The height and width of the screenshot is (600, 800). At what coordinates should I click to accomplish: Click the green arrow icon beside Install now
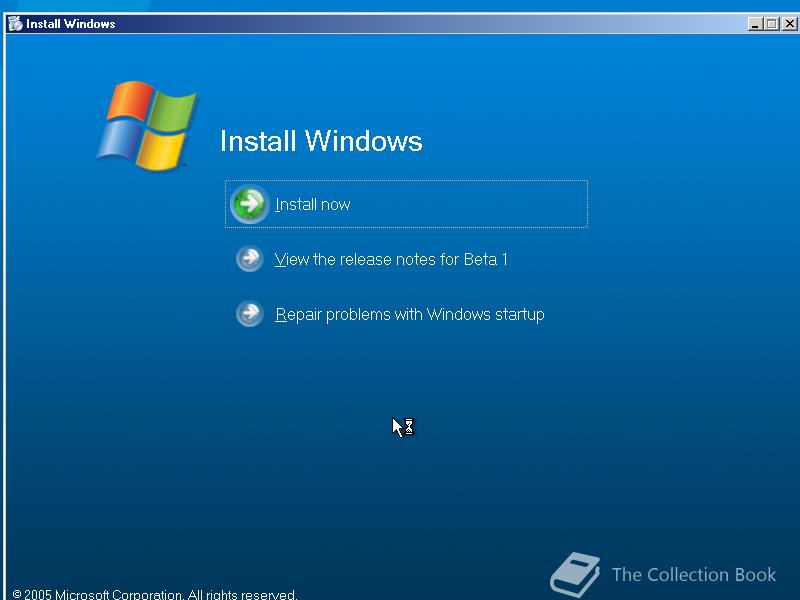click(249, 204)
